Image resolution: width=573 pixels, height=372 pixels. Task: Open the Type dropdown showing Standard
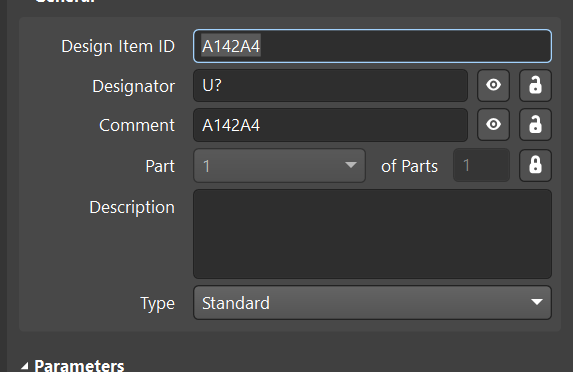point(372,303)
